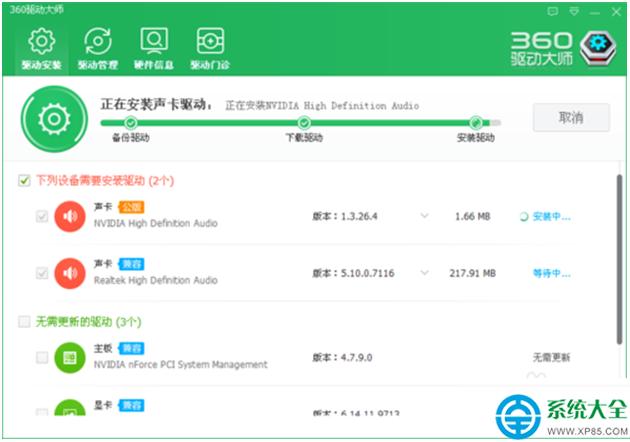Check the NVIDIA nForce PCI System Management checkbox
This screenshot has width=630, height=442.
click(x=42, y=357)
